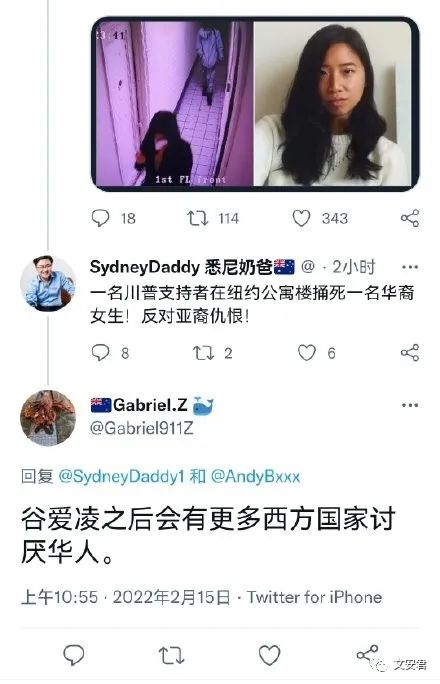Retweet SydneyDaddy's tweet with 2 retweets
This screenshot has height=684, width=440.
point(203,352)
